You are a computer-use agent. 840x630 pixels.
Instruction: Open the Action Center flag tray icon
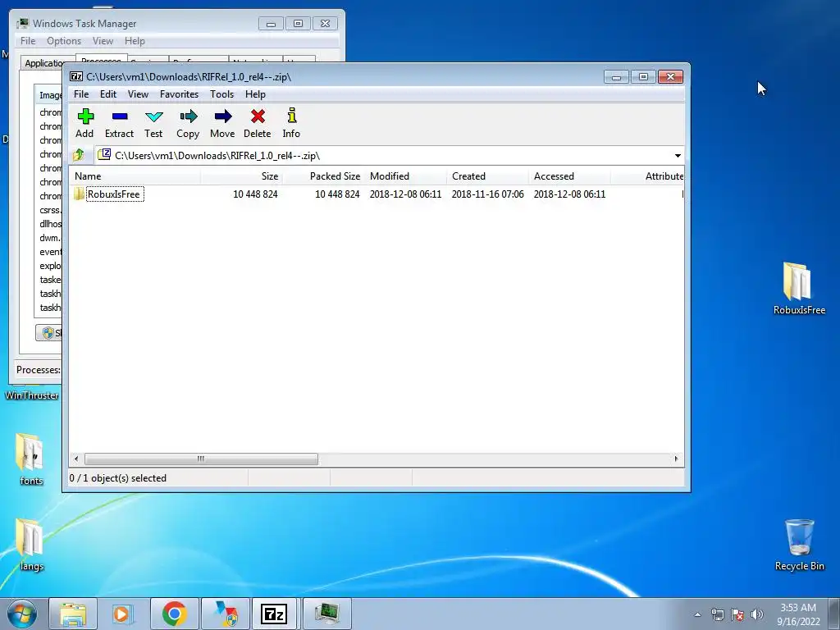click(x=737, y=614)
